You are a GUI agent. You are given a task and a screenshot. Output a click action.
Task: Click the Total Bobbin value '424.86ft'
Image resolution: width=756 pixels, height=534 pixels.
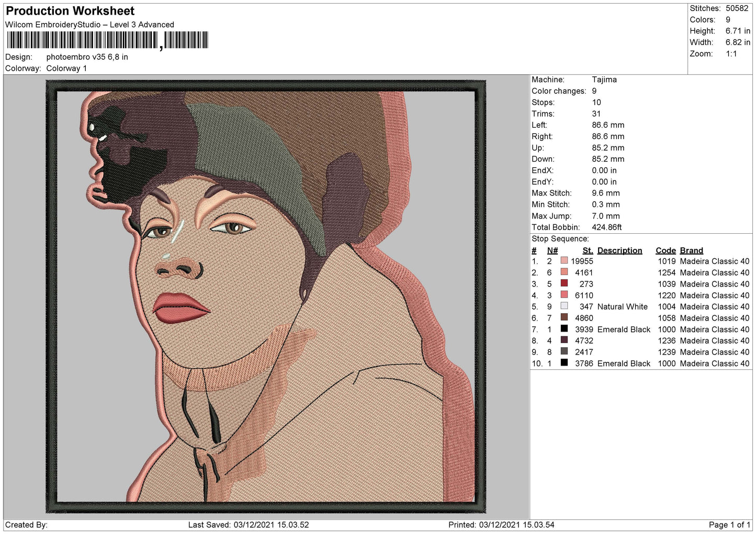pyautogui.click(x=607, y=227)
